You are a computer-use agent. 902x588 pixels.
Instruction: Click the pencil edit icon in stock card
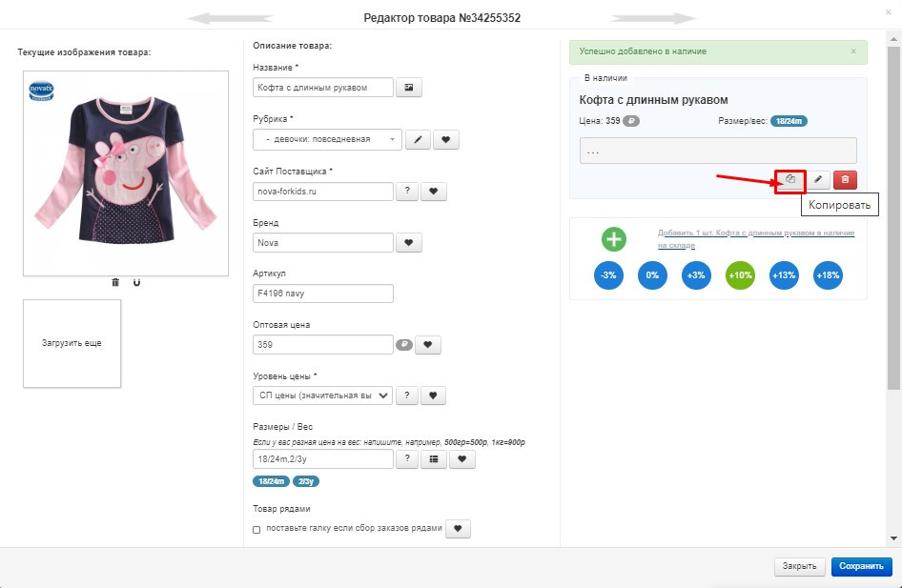pyautogui.click(x=817, y=180)
